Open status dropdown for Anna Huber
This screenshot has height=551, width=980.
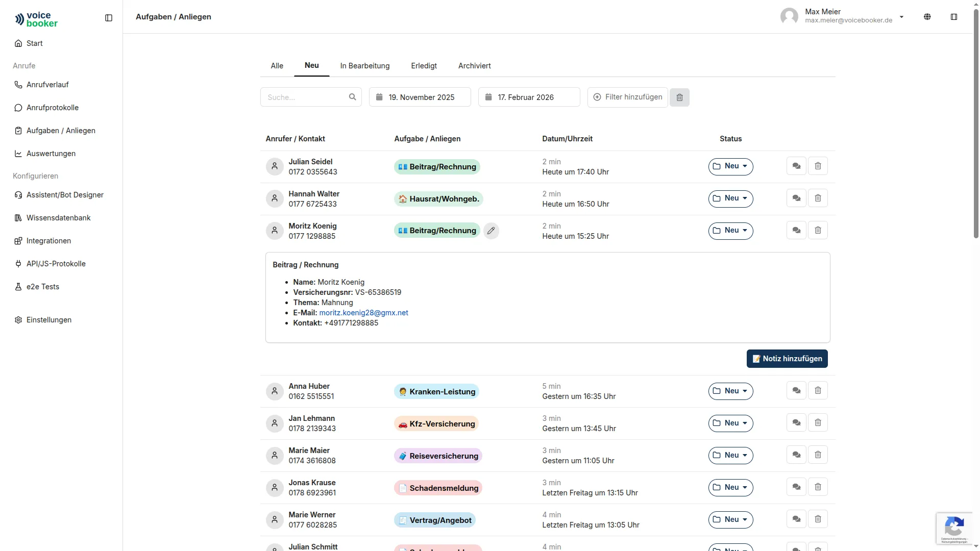tap(730, 391)
